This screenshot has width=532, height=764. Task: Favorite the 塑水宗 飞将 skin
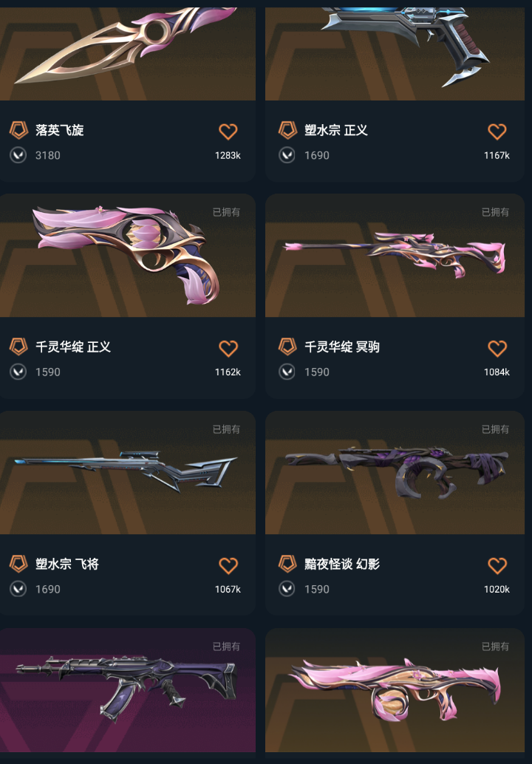click(228, 566)
